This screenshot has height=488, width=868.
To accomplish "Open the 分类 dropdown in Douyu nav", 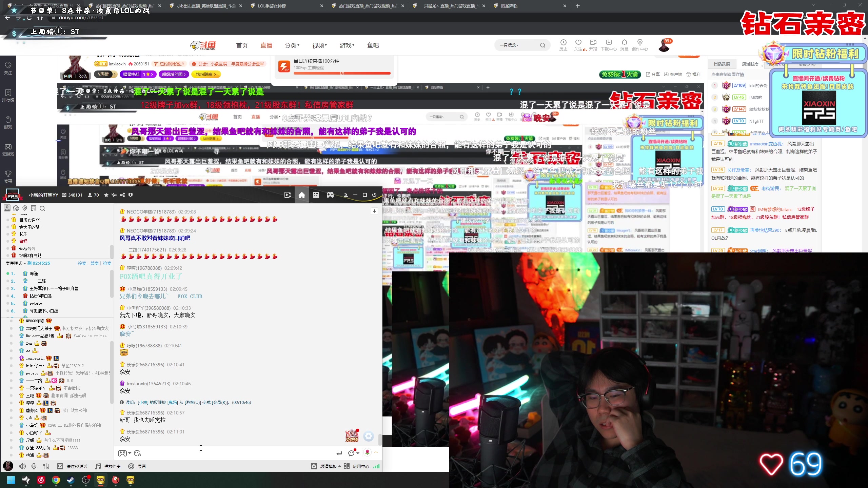I will (292, 45).
